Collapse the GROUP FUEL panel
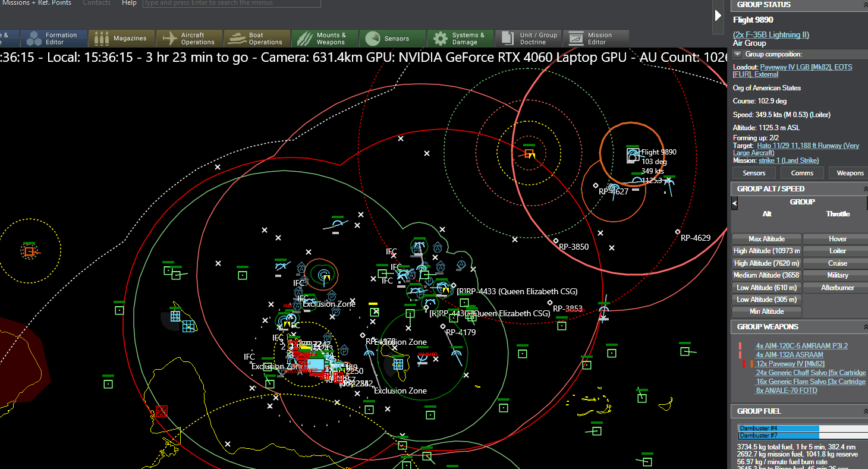868x469 pixels. pos(864,411)
